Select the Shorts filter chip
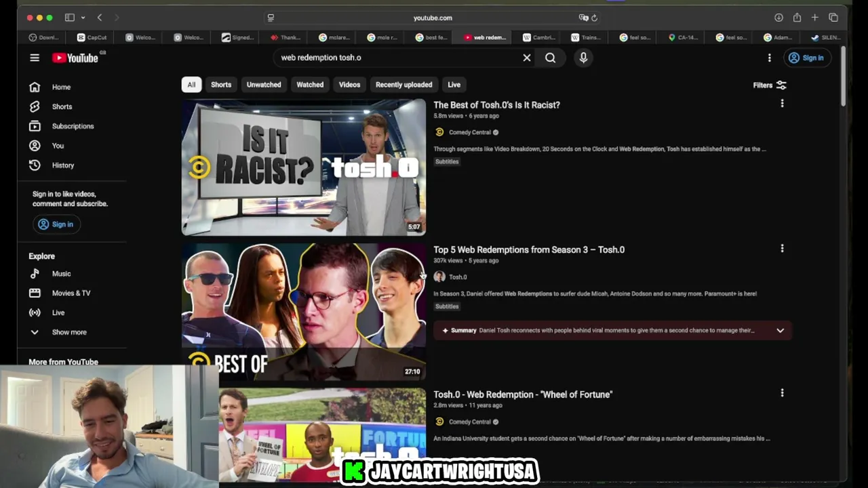Image resolution: width=868 pixels, height=488 pixels. point(221,85)
